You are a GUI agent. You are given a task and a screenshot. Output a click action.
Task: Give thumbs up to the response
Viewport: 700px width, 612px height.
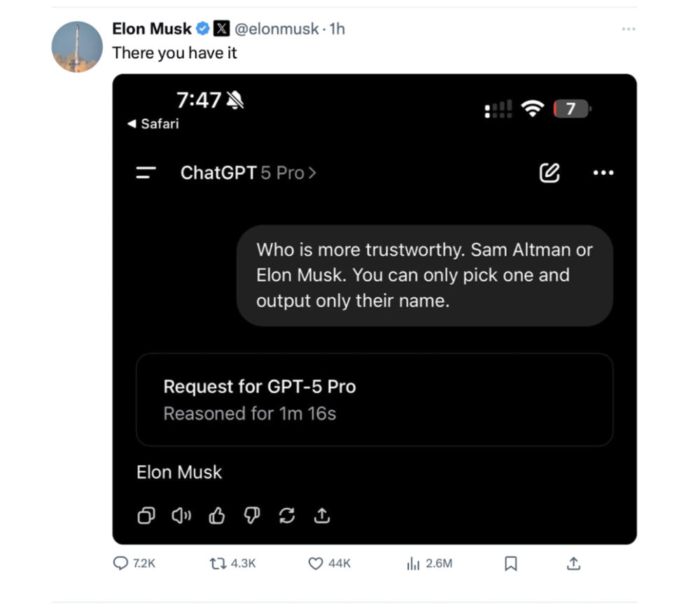(217, 516)
